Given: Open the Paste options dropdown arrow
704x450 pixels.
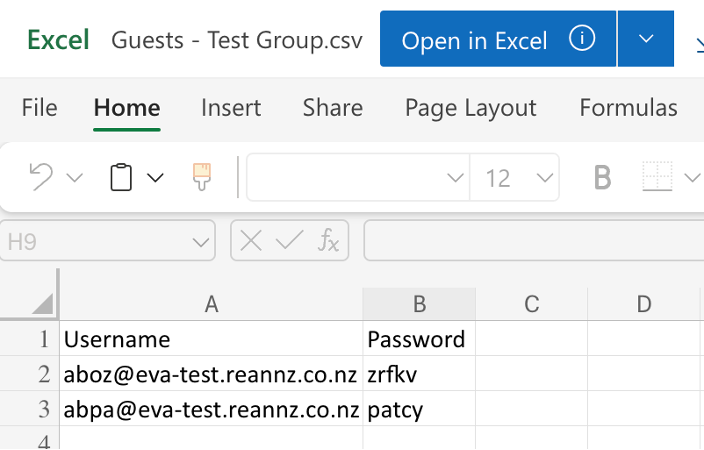Looking at the screenshot, I should click(155, 178).
